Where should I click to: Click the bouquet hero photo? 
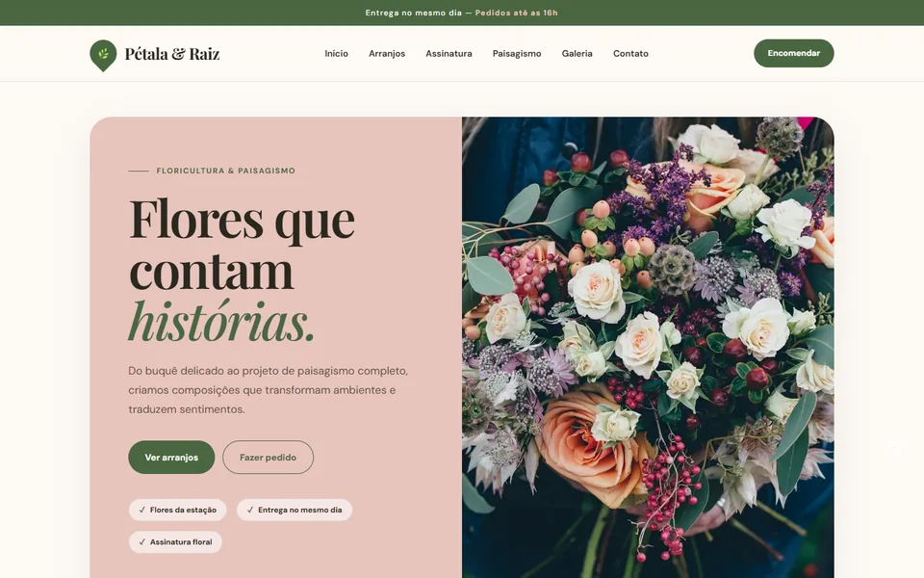pyautogui.click(x=648, y=348)
